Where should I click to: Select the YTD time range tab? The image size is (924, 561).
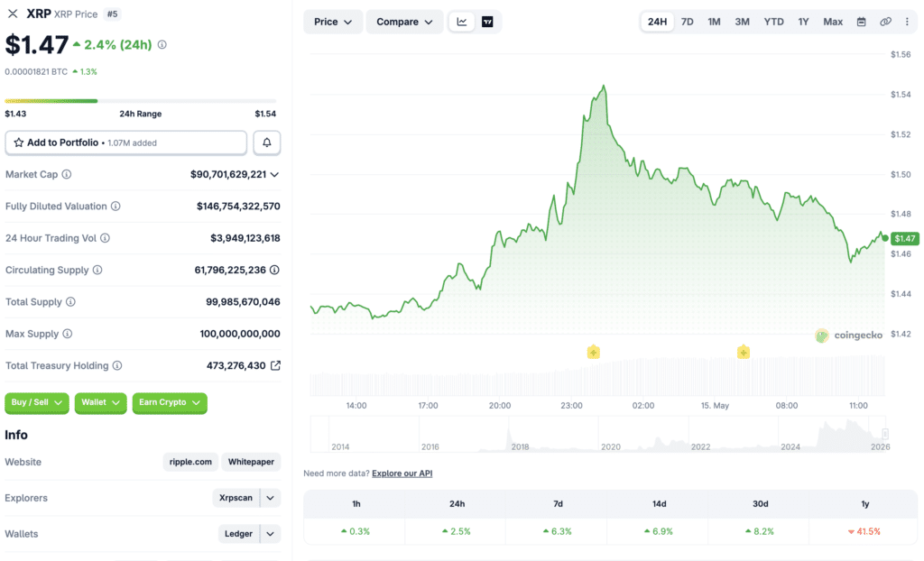773,22
